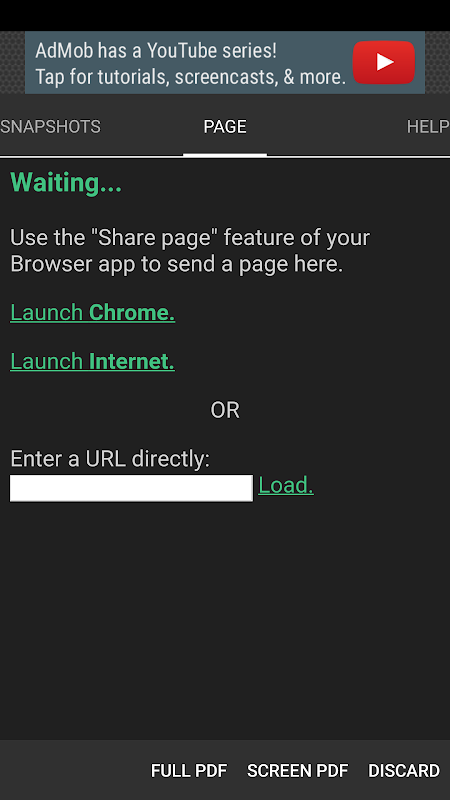Click the Load link beside URL box

point(286,485)
